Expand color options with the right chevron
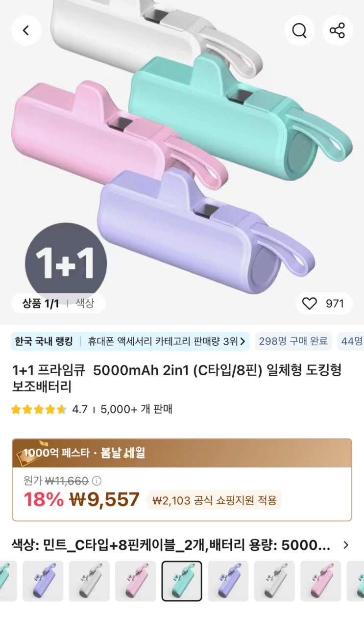The height and width of the screenshot is (619, 364). coord(346,545)
